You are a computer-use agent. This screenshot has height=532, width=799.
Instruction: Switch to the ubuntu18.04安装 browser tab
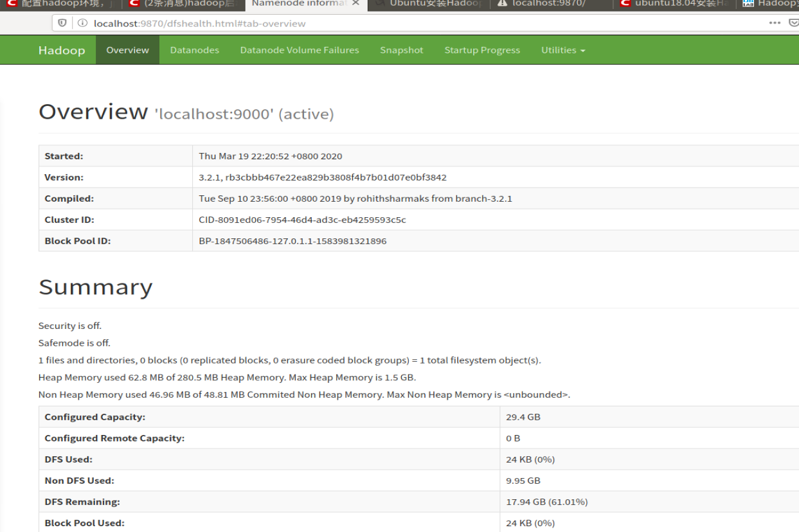[x=674, y=4]
